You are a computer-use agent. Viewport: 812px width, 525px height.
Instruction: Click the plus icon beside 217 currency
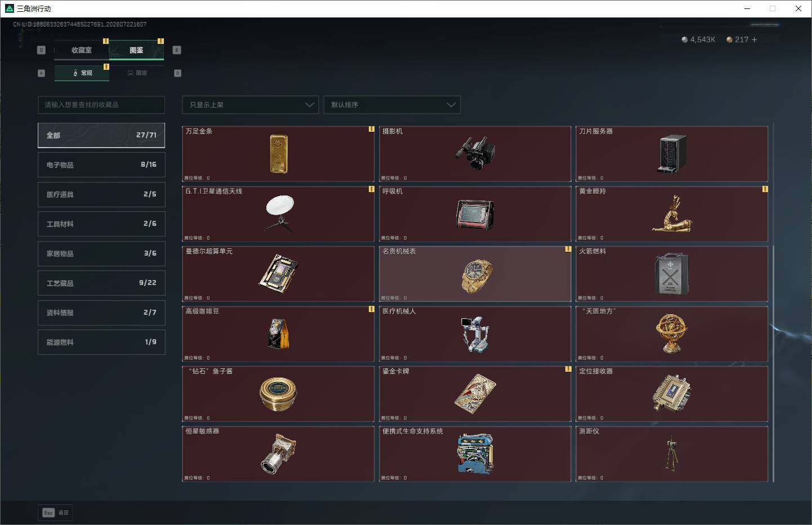pos(755,39)
